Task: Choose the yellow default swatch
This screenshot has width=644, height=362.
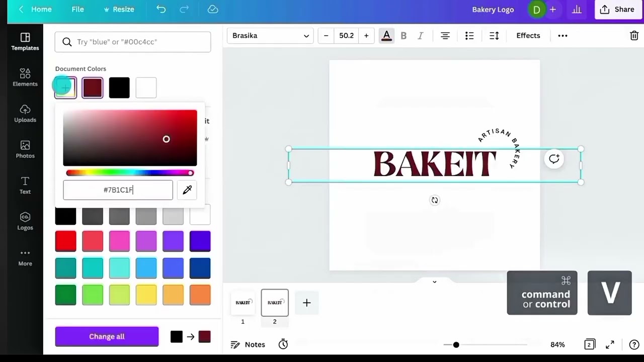Action: coord(146,295)
